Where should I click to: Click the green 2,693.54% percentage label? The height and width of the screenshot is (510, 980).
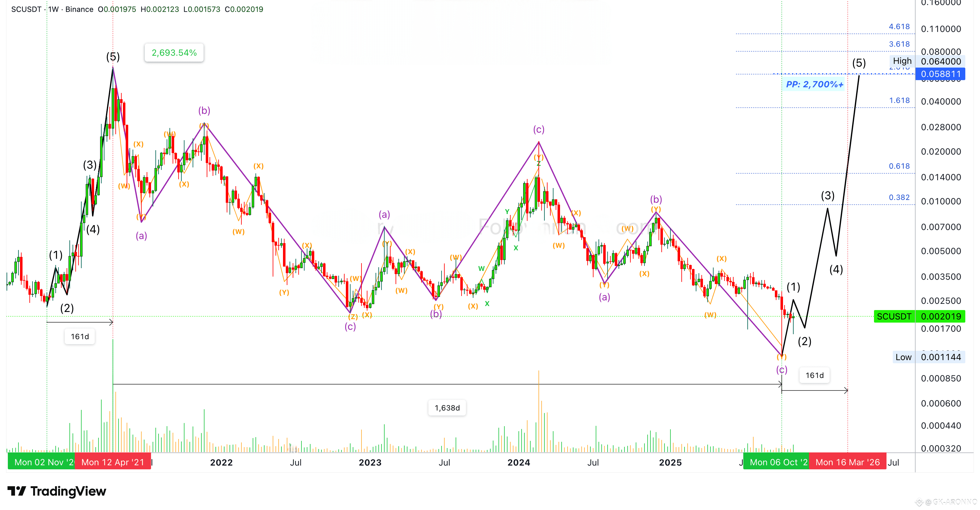click(x=174, y=53)
